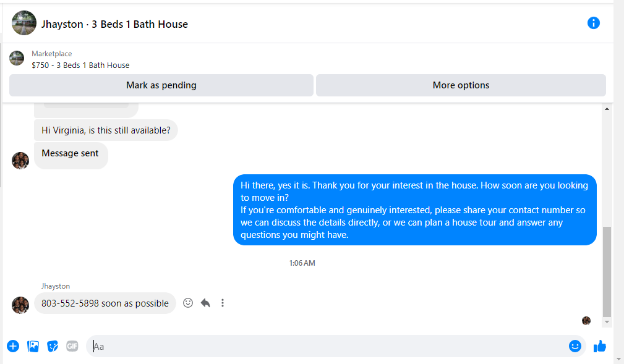Viewport: 624px width, 364px height.
Task: Reply to the 803-552-5898 message
Action: pos(205,303)
